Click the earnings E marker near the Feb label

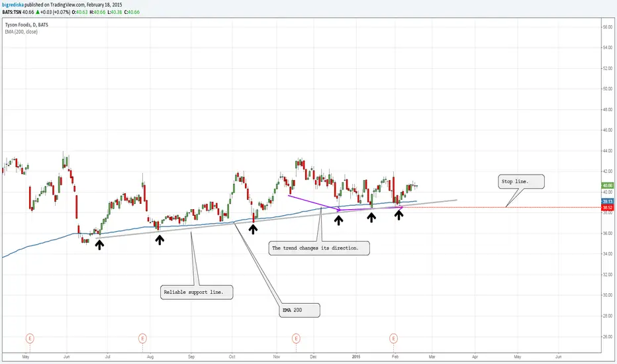tap(393, 338)
